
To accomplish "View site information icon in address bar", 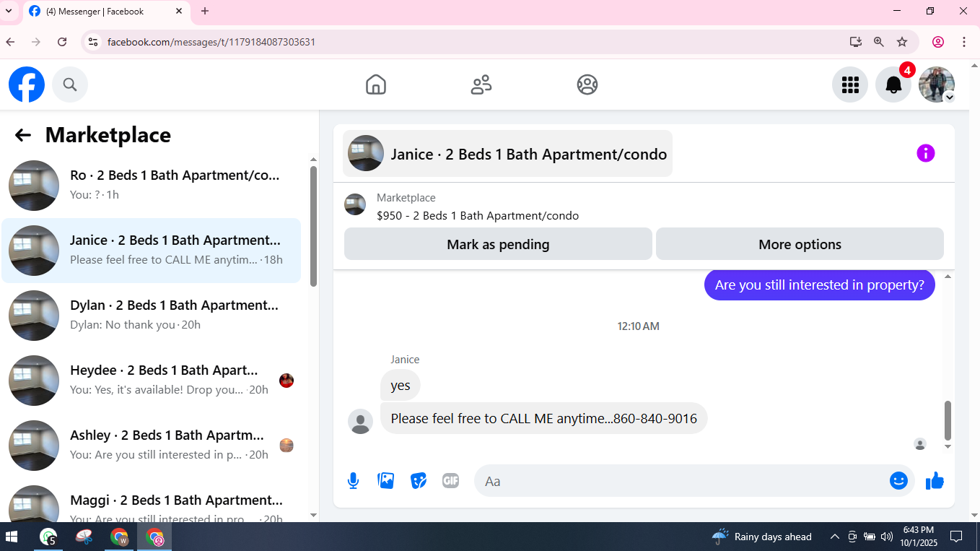I will click(93, 42).
